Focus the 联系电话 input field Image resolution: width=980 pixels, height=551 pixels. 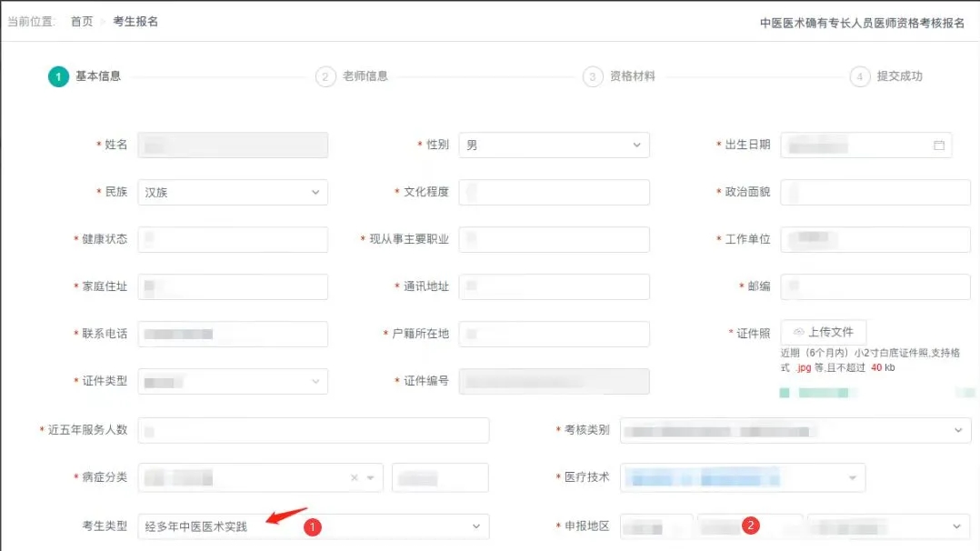[x=232, y=335]
